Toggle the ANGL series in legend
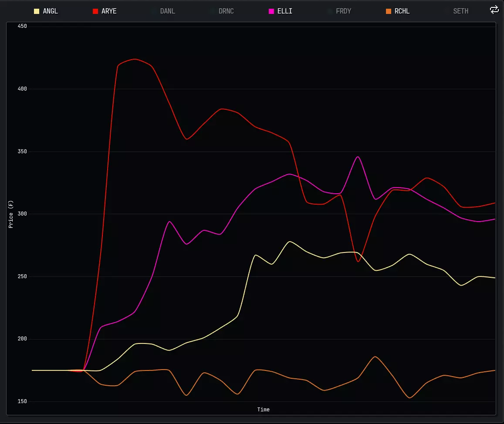 click(x=46, y=11)
